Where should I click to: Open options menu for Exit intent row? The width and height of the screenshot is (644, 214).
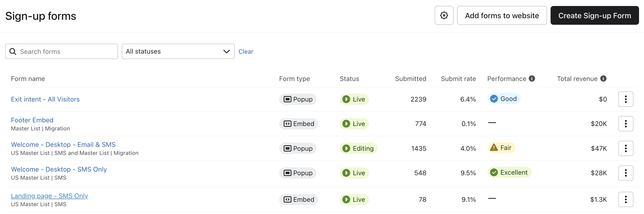coord(625,99)
